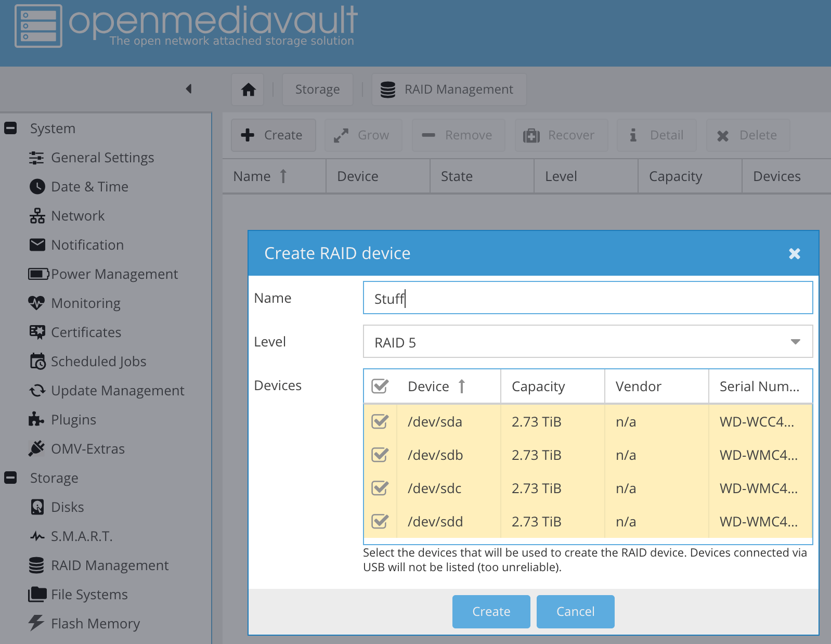Viewport: 831px width, 644px height.
Task: Click the blue Create button in dialog
Action: click(491, 612)
